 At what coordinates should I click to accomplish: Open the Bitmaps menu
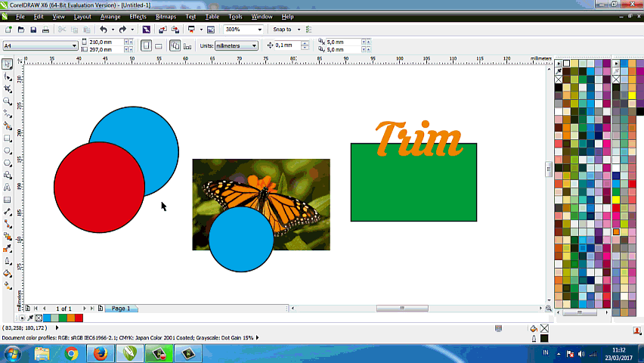166,17
